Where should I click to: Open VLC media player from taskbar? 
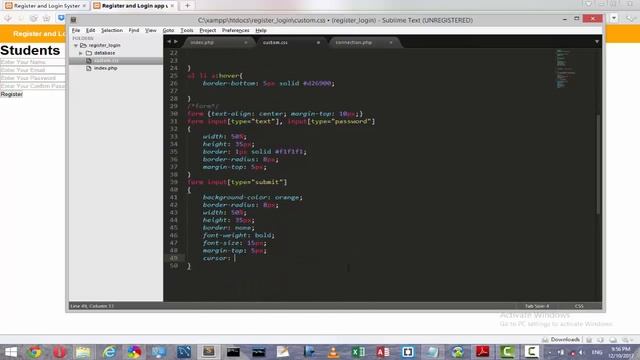tap(333, 352)
